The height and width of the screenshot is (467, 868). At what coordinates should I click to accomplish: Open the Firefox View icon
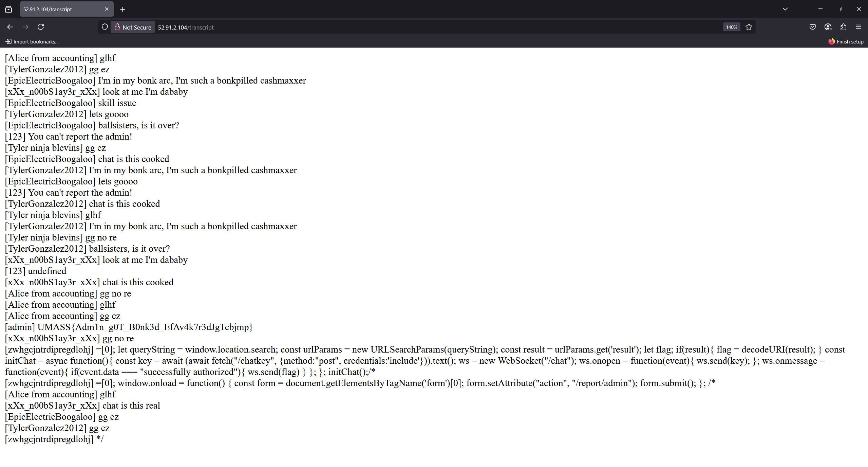point(8,10)
